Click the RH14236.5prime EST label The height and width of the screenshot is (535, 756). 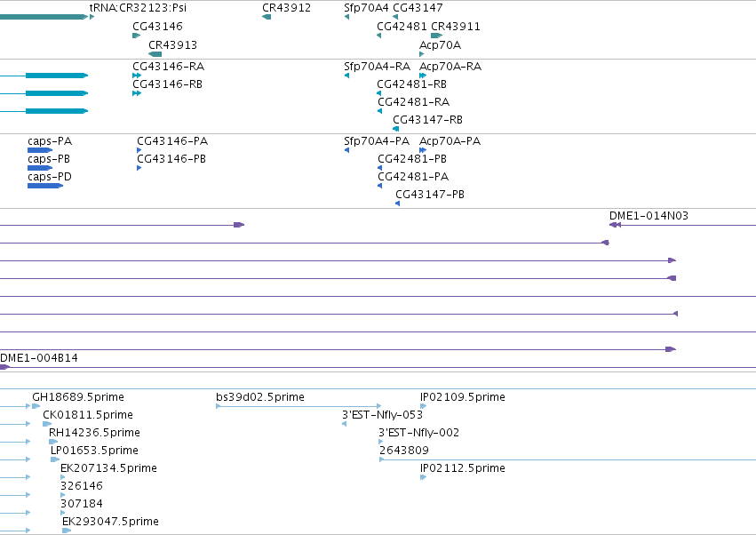tap(94, 433)
